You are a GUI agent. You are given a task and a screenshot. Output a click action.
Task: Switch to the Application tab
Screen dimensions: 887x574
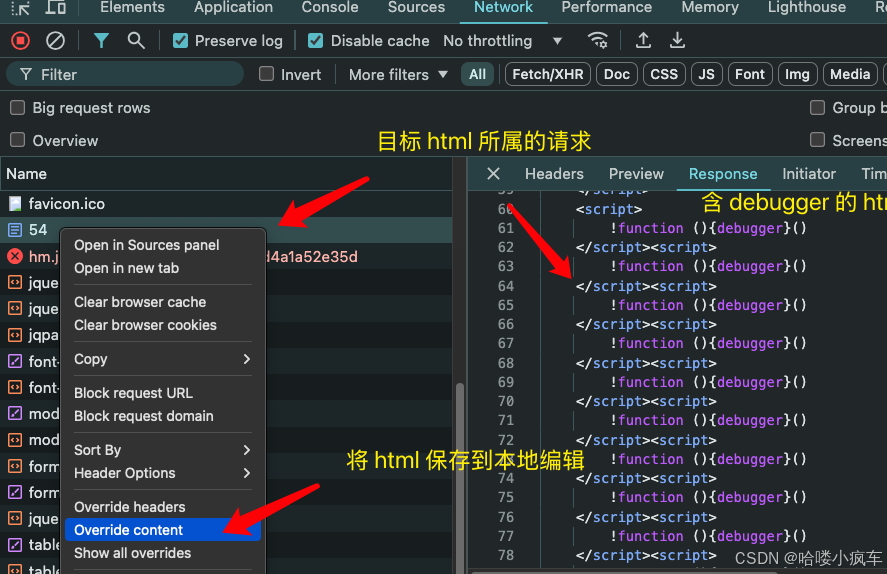point(233,7)
